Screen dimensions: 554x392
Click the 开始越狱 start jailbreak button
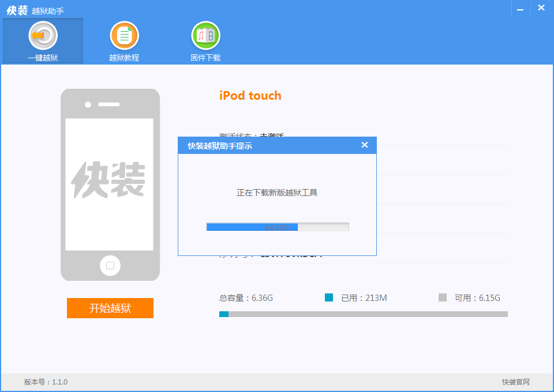pos(110,308)
